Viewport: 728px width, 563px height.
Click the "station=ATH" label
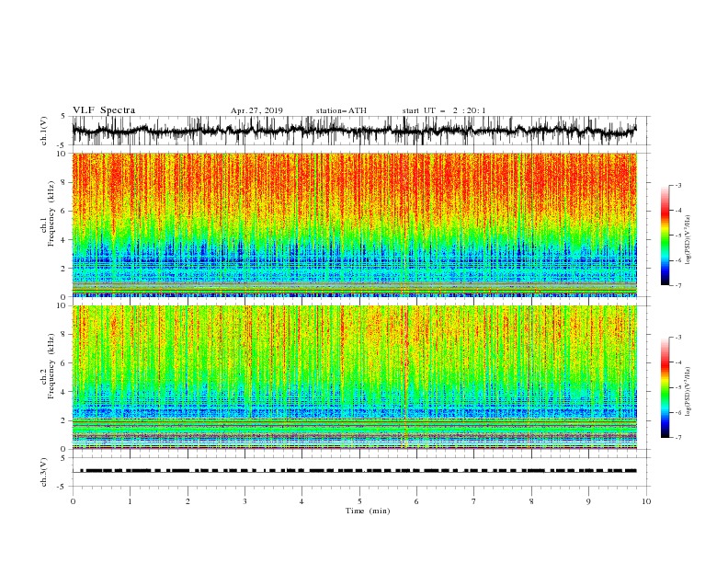(341, 110)
